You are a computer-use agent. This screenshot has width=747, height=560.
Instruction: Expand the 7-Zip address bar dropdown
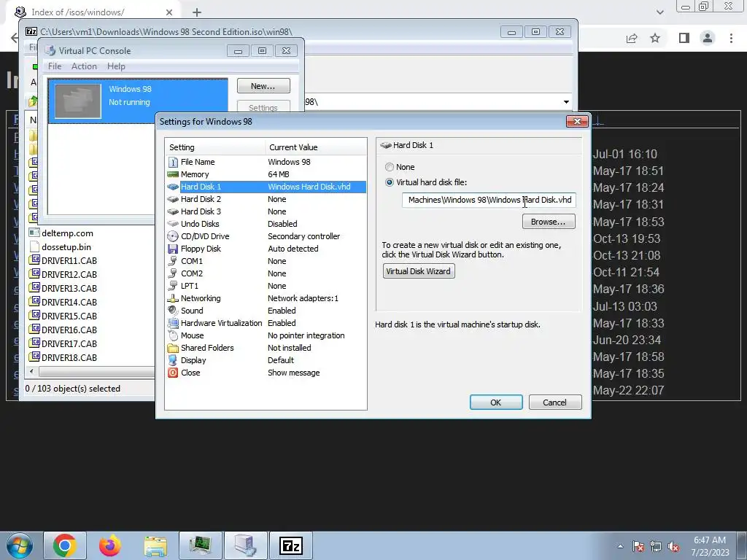tap(566, 102)
